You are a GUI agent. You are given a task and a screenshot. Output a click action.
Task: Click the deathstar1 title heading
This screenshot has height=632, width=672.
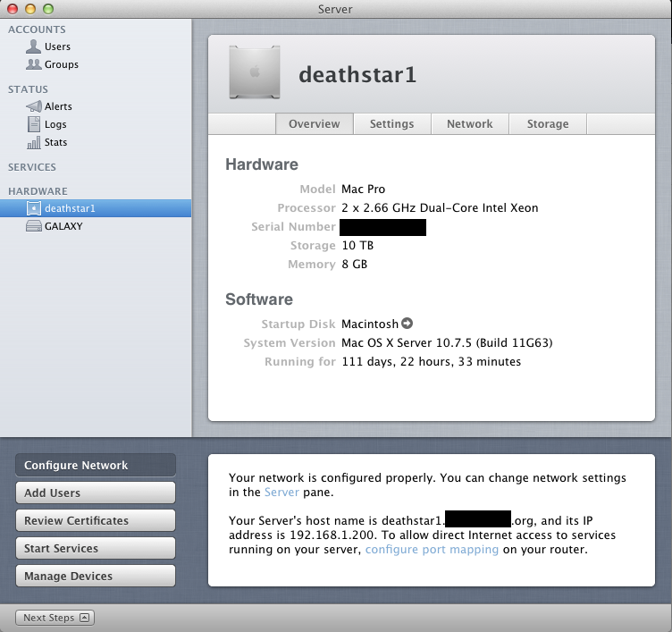(x=357, y=74)
